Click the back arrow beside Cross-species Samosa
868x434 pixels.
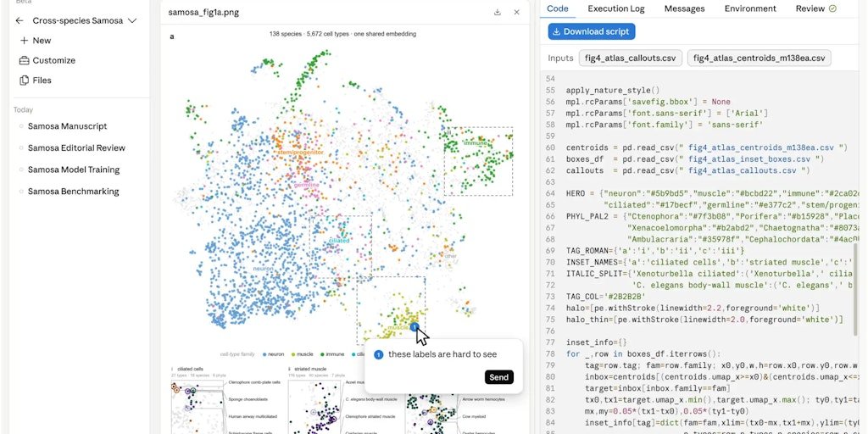tap(19, 20)
